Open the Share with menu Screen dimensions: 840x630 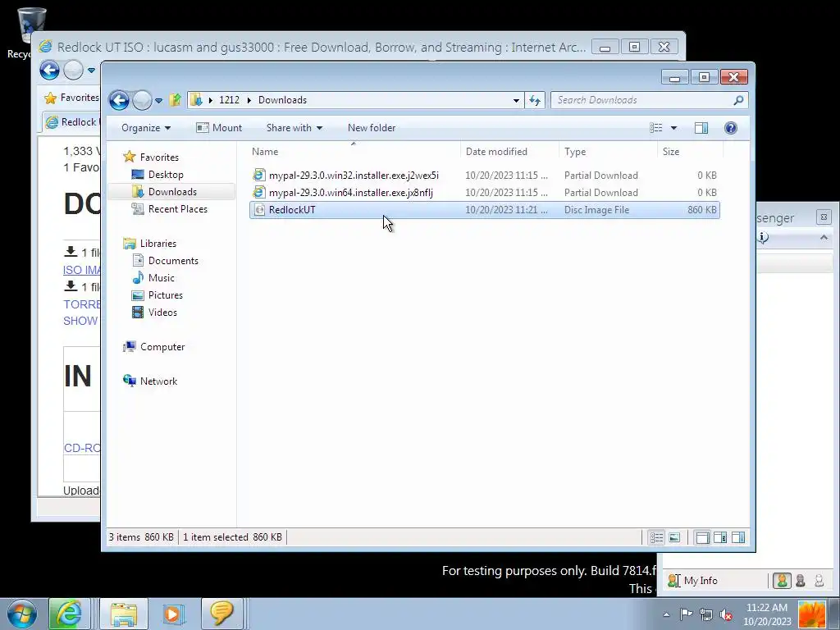coord(294,127)
